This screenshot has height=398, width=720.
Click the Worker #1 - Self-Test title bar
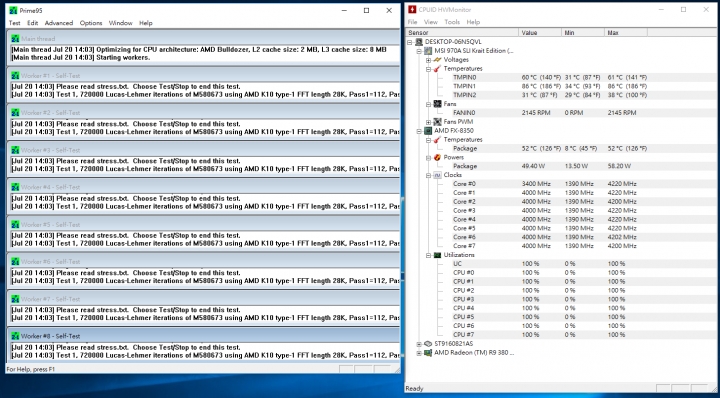(x=203, y=76)
